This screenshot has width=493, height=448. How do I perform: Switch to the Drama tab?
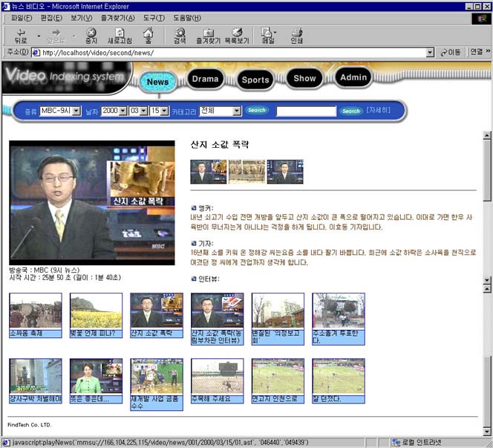(x=205, y=79)
